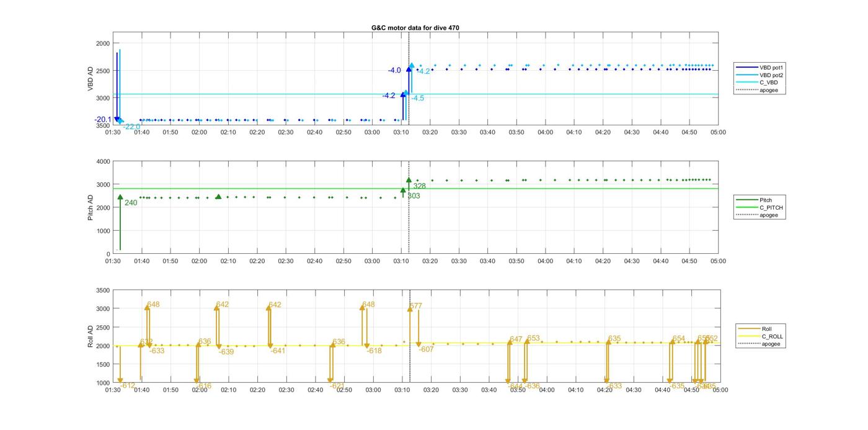Viewport: 868px width, 430px height.
Task: Click the '-641' roll data label
Action: click(x=278, y=351)
